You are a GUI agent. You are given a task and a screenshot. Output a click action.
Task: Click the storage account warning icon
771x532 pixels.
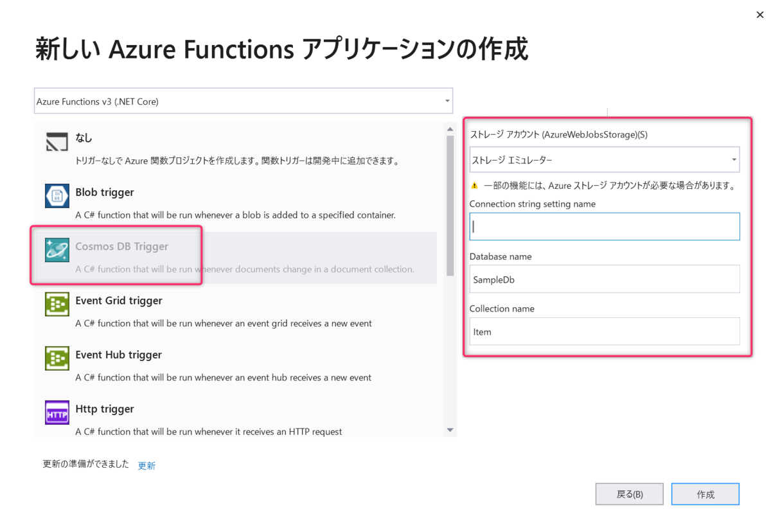tap(475, 185)
